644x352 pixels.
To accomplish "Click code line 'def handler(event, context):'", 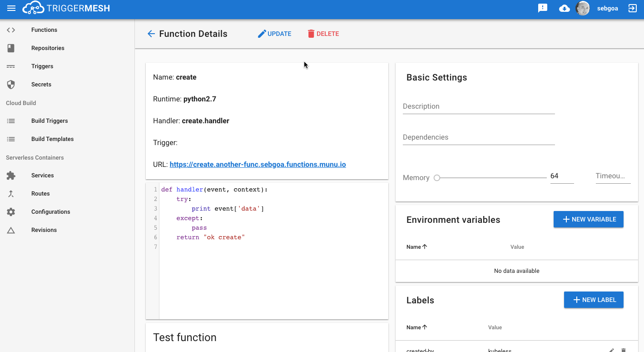I will coord(214,190).
